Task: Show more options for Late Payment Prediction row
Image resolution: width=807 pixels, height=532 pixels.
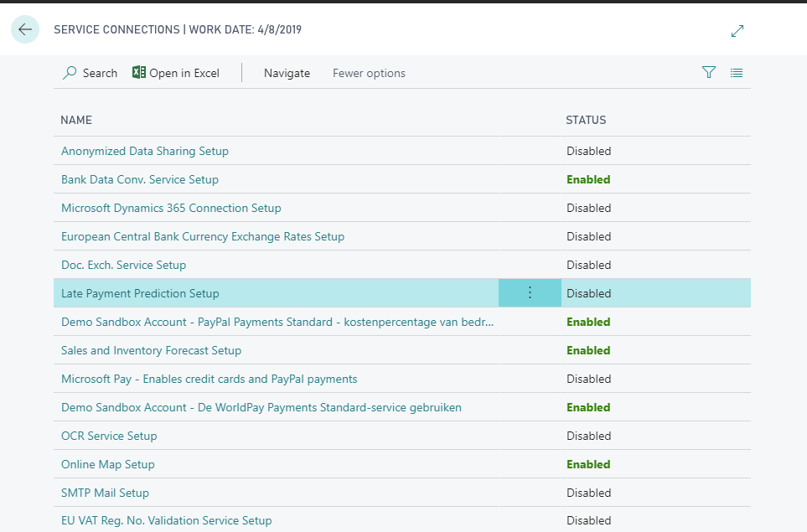Action: [530, 292]
